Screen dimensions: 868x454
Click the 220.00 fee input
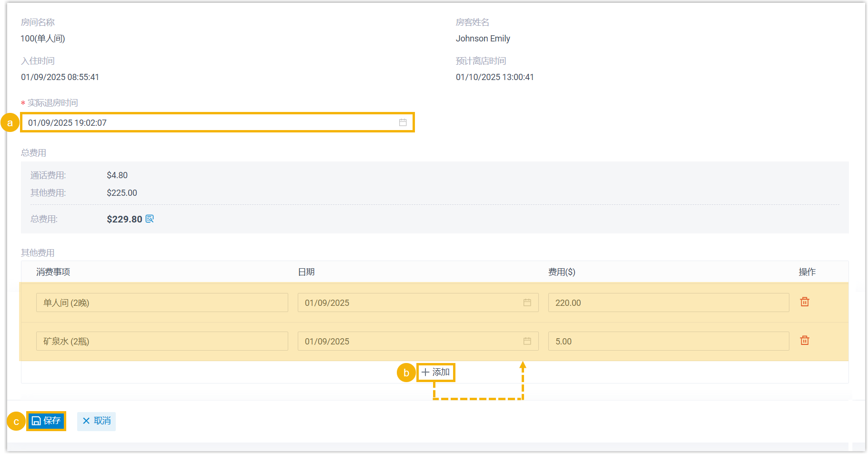668,303
